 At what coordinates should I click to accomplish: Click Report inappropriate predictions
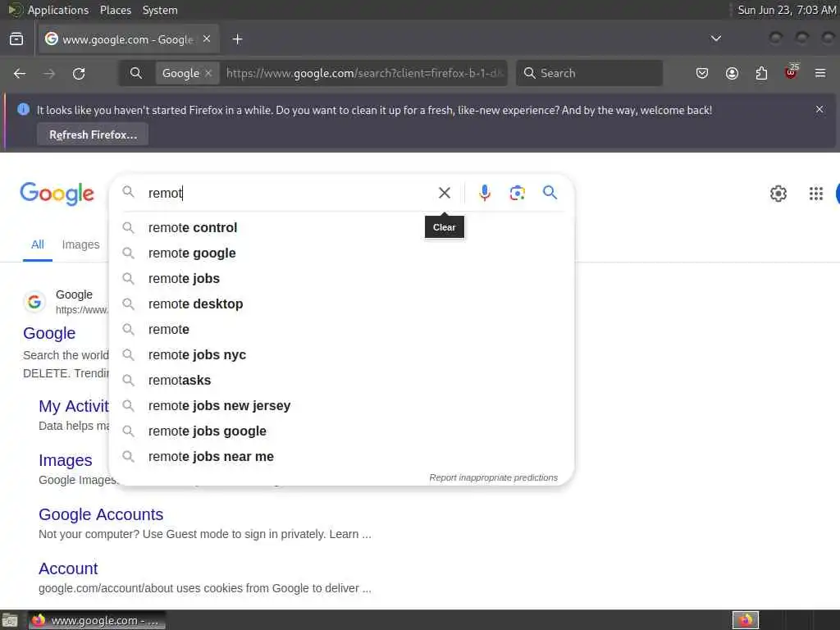click(x=493, y=477)
